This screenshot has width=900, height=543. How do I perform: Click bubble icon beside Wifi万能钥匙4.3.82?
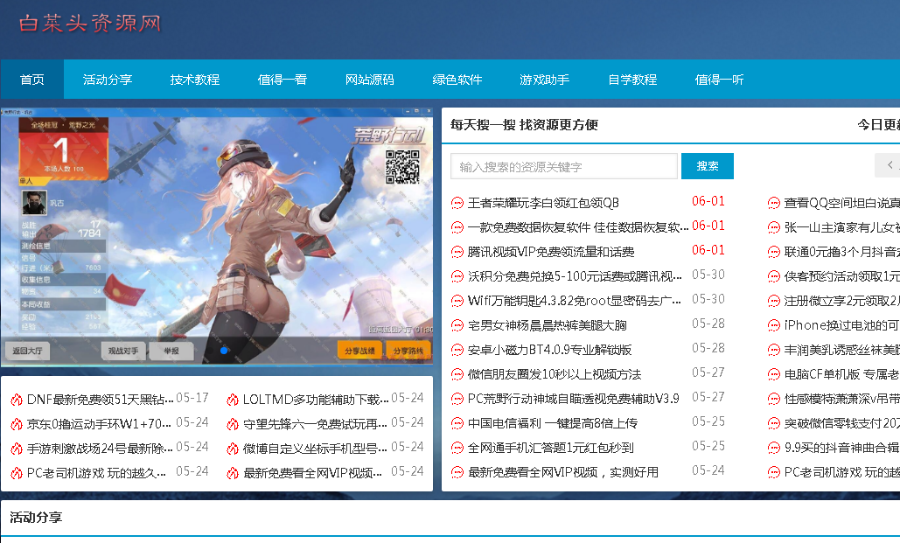coord(457,301)
